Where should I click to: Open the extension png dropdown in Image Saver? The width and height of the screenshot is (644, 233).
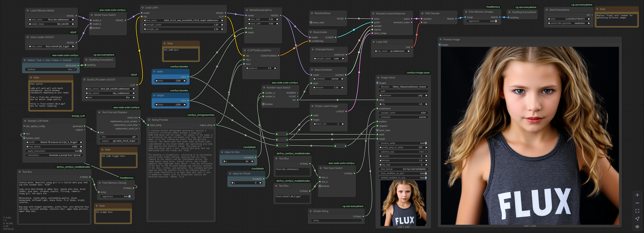[403, 96]
